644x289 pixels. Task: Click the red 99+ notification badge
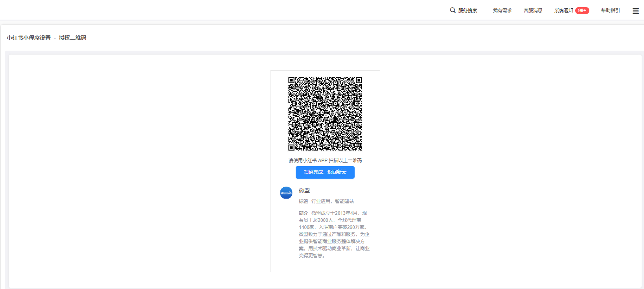coord(582,11)
